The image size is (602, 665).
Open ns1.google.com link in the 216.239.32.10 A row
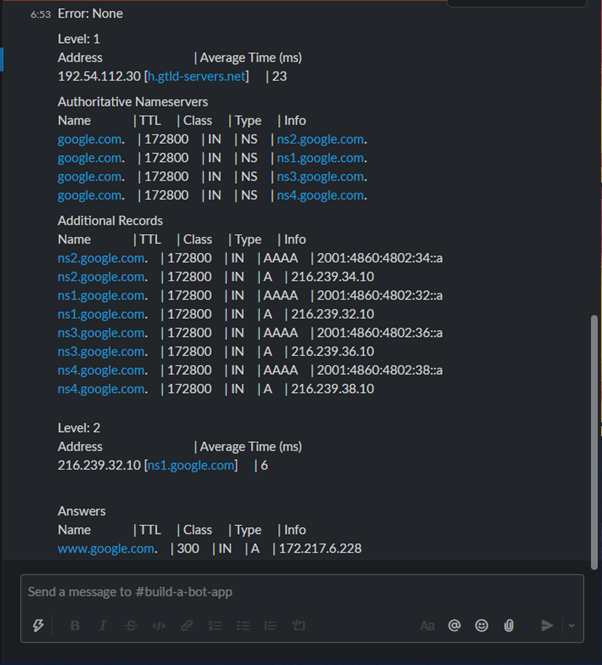point(101,314)
